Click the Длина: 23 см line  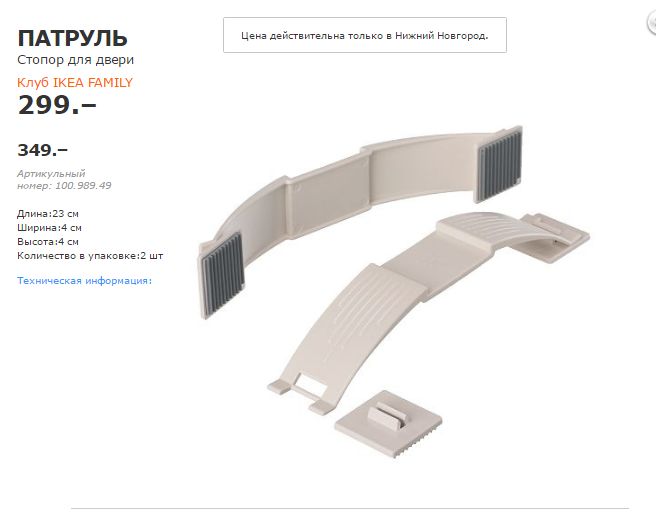pos(48,214)
